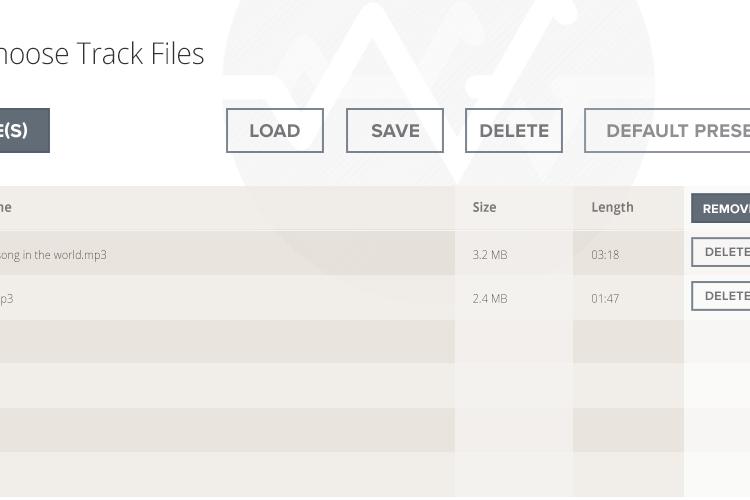Sort tracks by the Length column header
This screenshot has width=750, height=500.
(612, 207)
